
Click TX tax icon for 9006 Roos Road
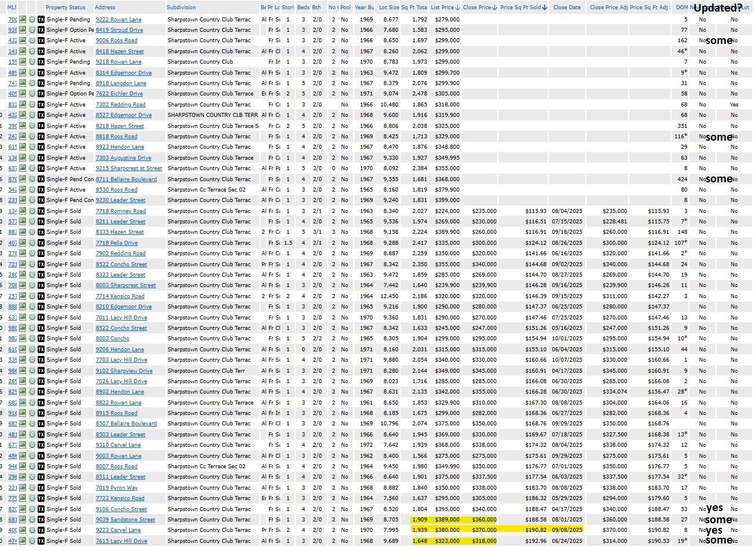pyautogui.click(x=41, y=41)
